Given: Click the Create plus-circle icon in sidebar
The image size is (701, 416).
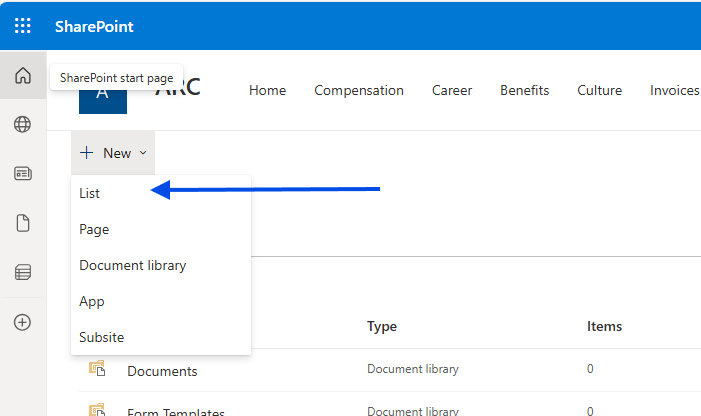Looking at the screenshot, I should coord(23,322).
